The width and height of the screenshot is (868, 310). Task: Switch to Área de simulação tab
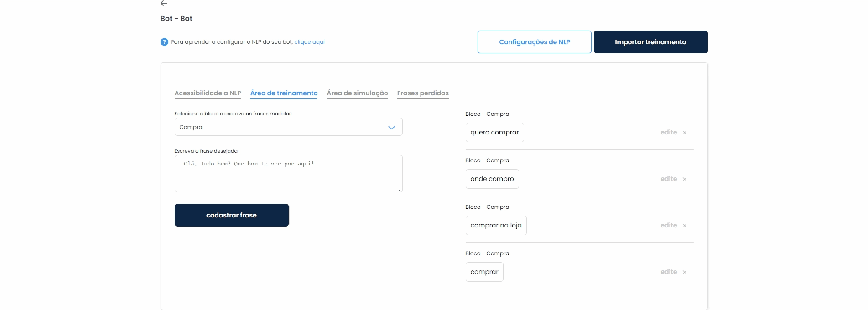pyautogui.click(x=357, y=93)
